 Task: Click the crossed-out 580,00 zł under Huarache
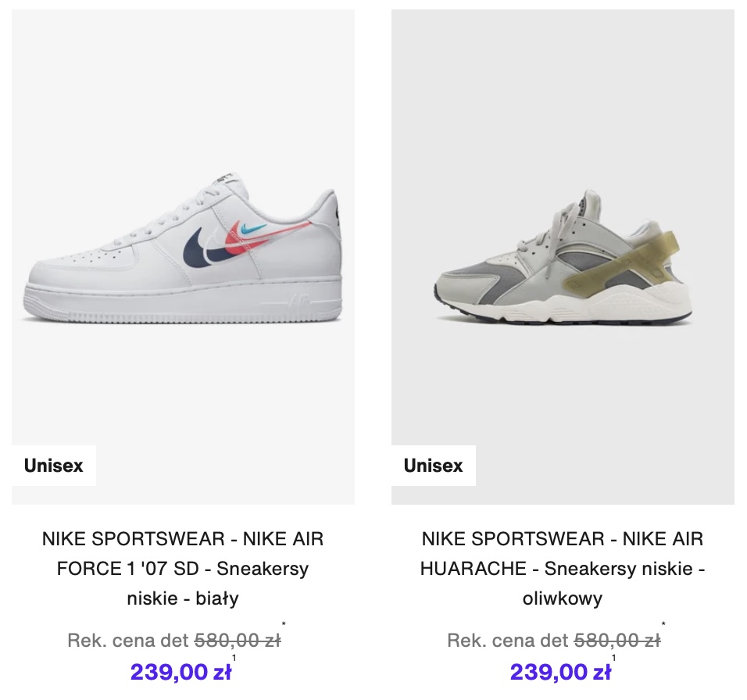[x=617, y=641]
